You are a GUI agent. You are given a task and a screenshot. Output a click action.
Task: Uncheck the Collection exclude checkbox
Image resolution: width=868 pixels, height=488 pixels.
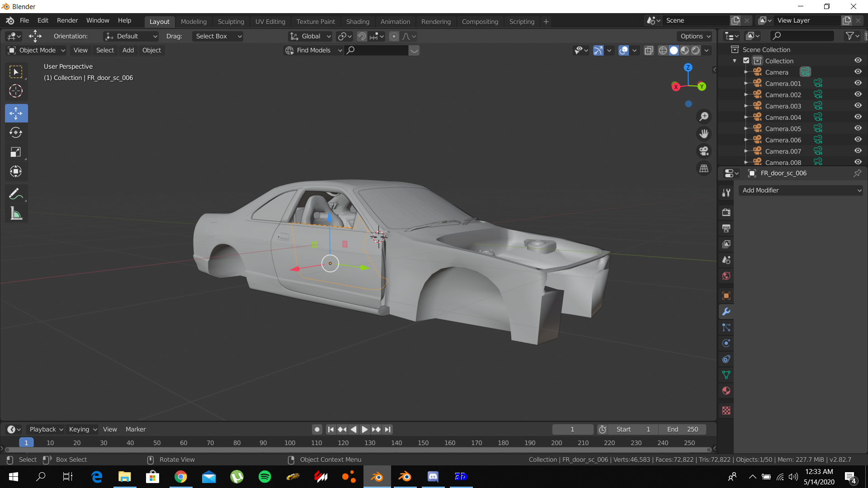pyautogui.click(x=746, y=61)
